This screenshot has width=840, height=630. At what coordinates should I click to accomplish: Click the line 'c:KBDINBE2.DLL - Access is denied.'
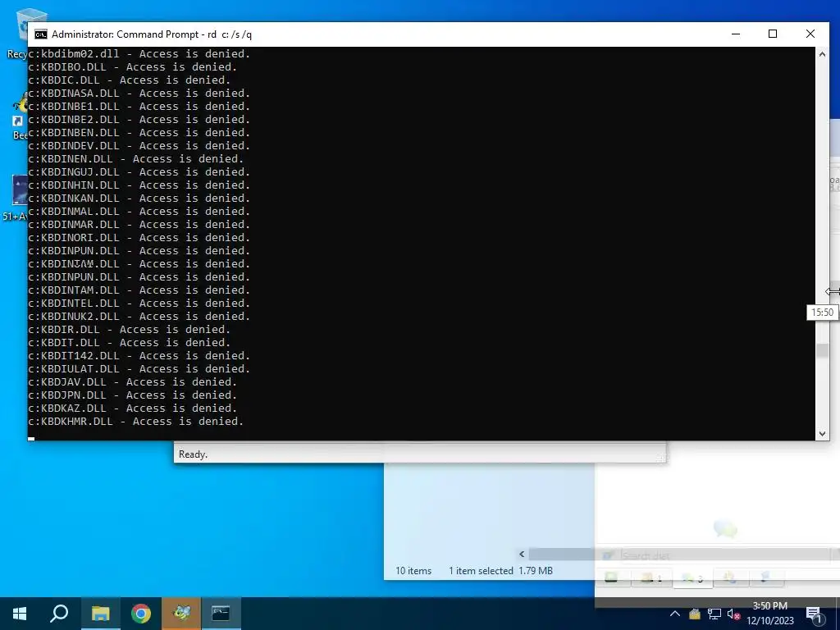[x=139, y=120]
